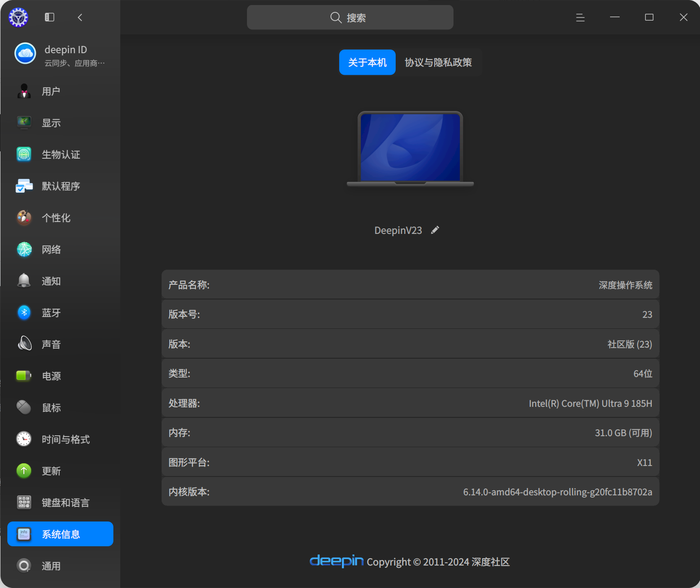Edit the DeepinV23 computer name pencil

coord(435,230)
